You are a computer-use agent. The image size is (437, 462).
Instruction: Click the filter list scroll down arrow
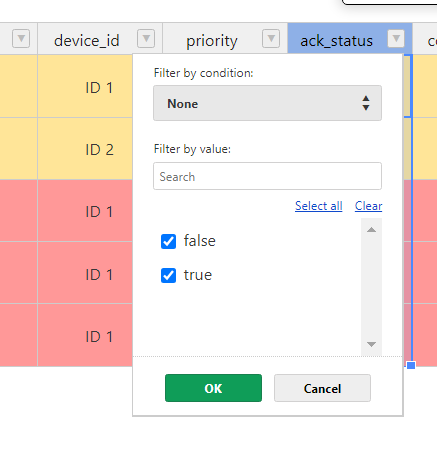[x=371, y=344]
